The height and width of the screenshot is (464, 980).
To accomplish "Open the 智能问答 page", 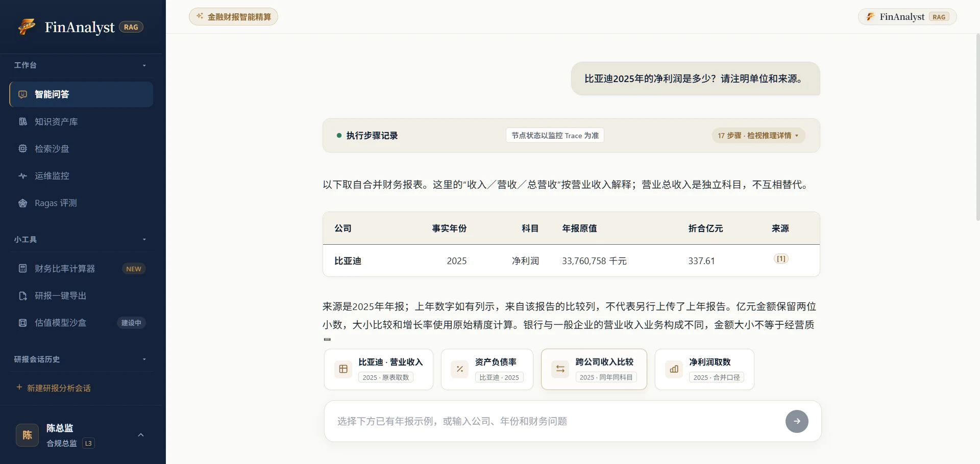I will tap(81, 94).
